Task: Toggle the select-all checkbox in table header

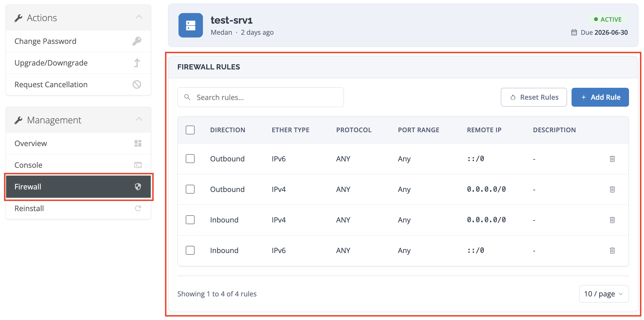Action: pos(190,130)
